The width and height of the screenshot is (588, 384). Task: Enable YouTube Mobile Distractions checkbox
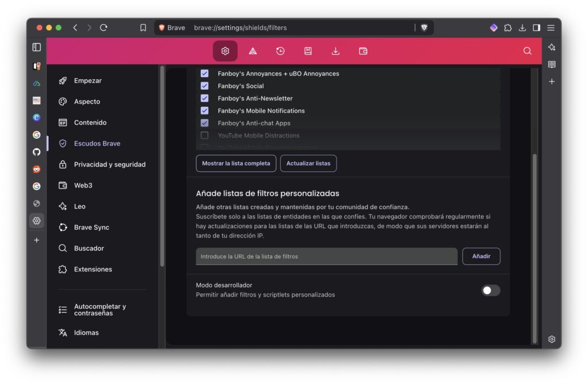coord(204,136)
